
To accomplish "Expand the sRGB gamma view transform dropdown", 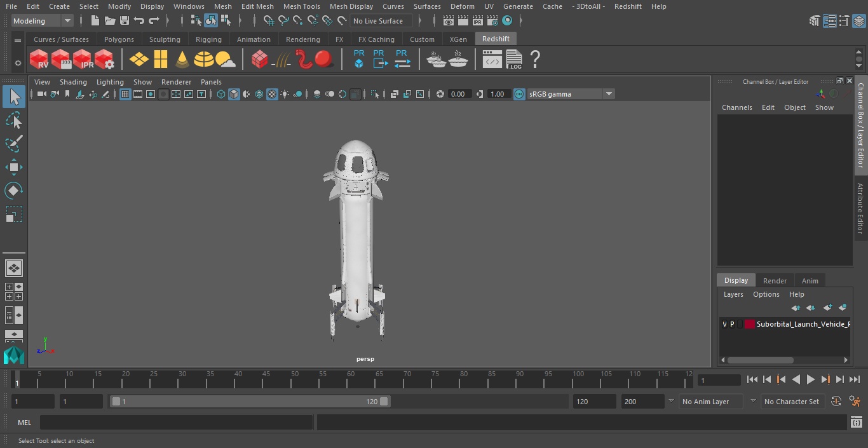I will click(x=609, y=94).
